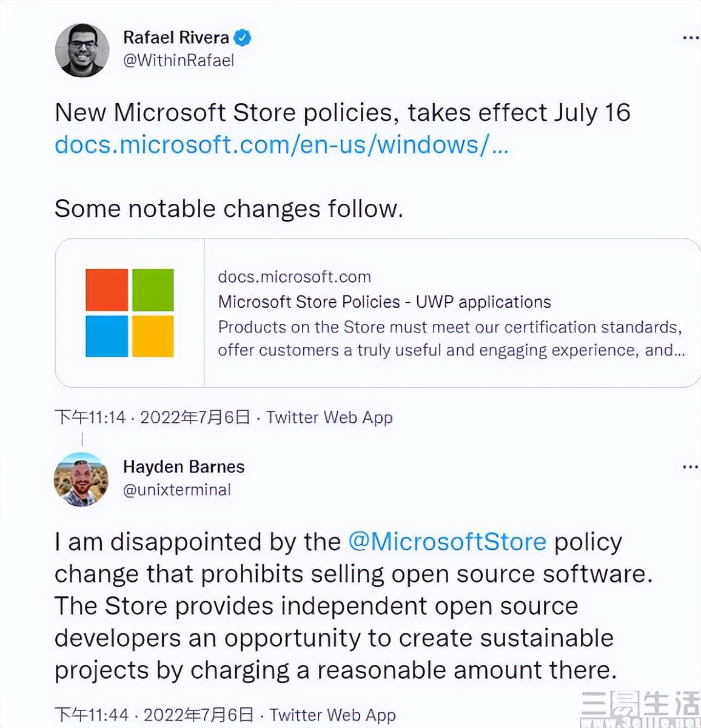Open Microsoft Store Policies card title
This screenshot has height=728, width=701.
click(384, 302)
